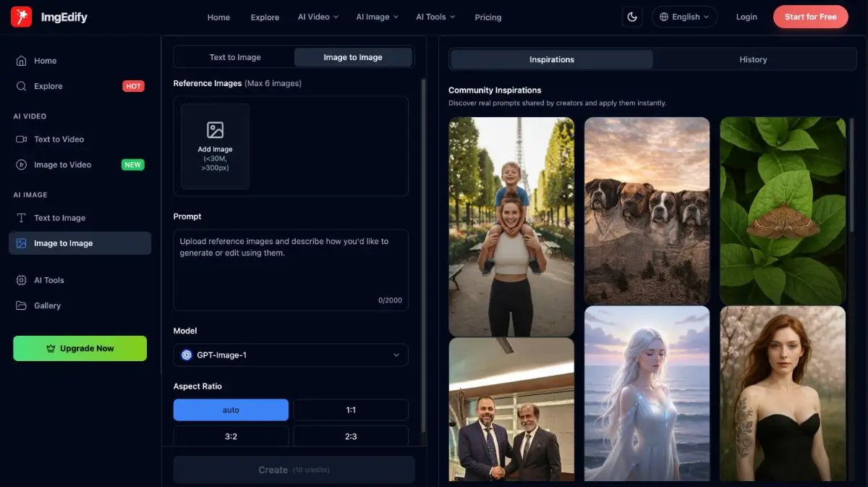The width and height of the screenshot is (868, 487).
Task: Open the English language selector
Action: click(684, 17)
